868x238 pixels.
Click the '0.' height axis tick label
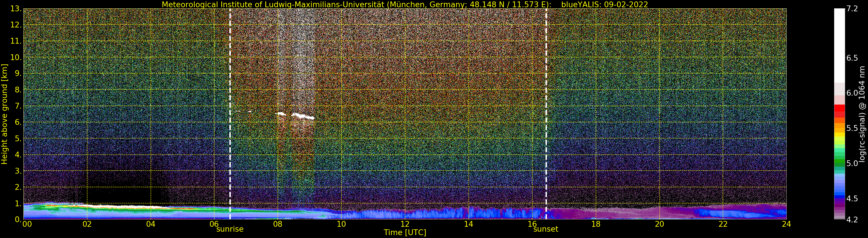pos(18,220)
